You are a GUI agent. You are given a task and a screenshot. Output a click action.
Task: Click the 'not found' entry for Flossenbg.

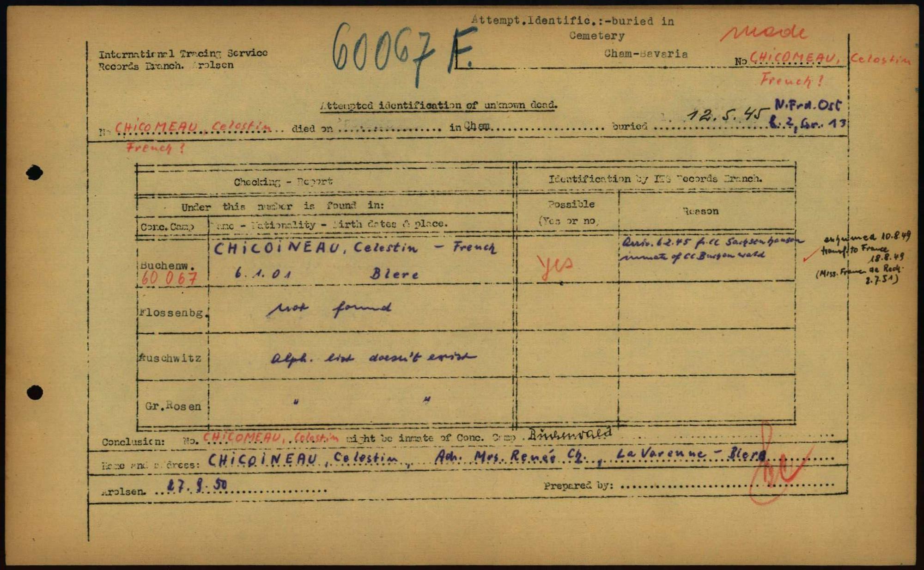click(329, 309)
